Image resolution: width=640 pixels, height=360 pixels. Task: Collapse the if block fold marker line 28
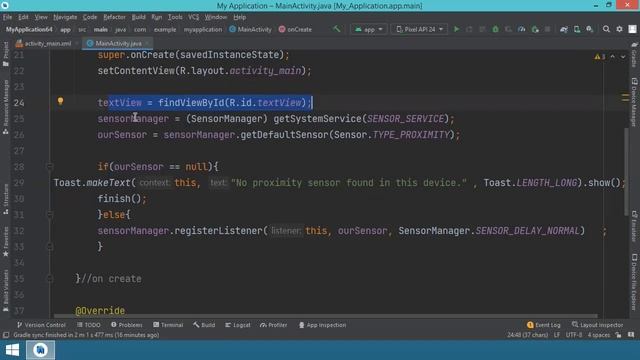pos(50,167)
